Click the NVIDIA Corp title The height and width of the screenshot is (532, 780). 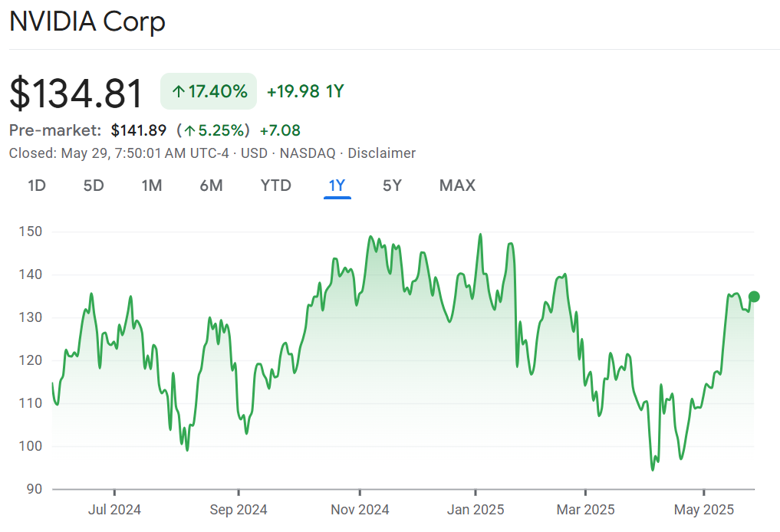(87, 21)
